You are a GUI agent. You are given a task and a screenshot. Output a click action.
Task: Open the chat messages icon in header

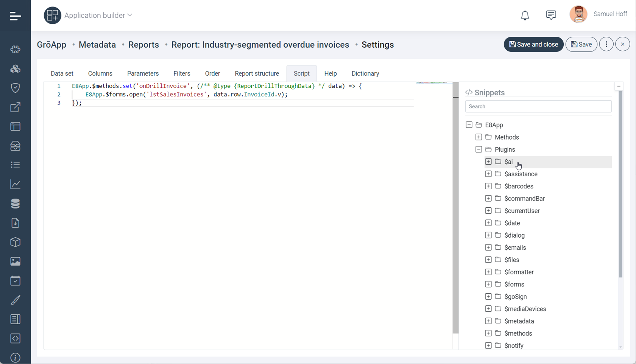[x=551, y=15]
